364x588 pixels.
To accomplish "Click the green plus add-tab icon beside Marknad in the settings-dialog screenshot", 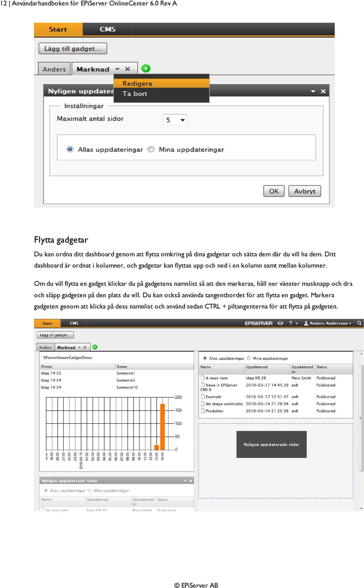I will click(x=146, y=69).
